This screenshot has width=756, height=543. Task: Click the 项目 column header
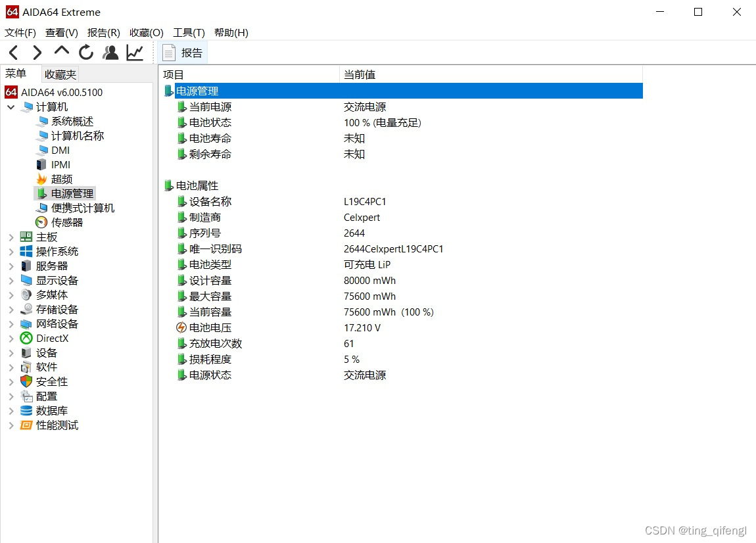click(248, 74)
